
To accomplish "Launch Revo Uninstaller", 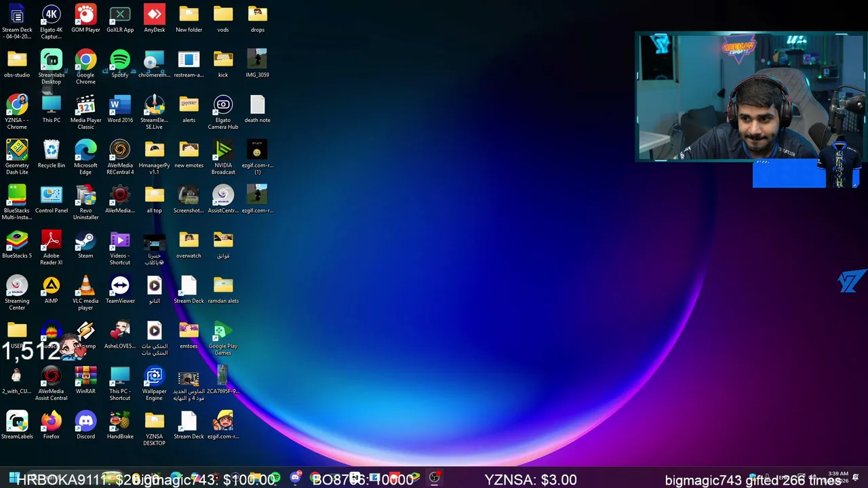I will coord(85,203).
